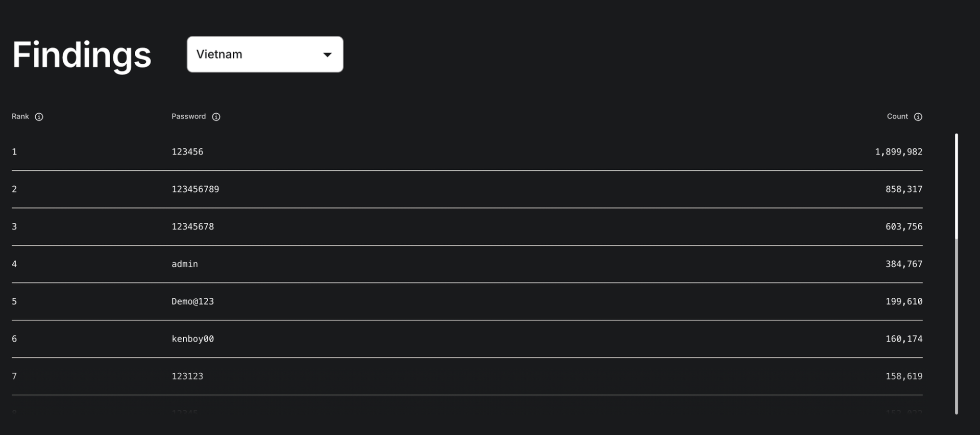Image resolution: width=980 pixels, height=435 pixels.
Task: Click the count value 1,899,982
Action: (x=898, y=152)
